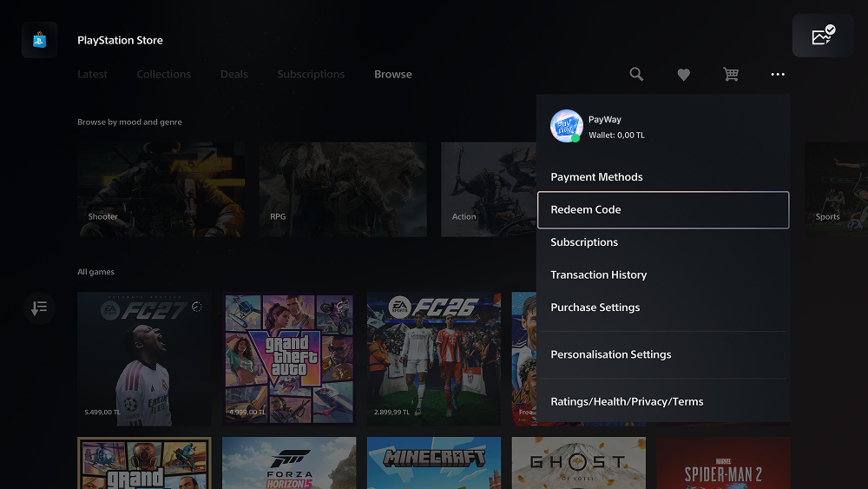Screen dimensions: 868x489
Task: Open Subscriptions in the account menu
Action: pyautogui.click(x=663, y=242)
